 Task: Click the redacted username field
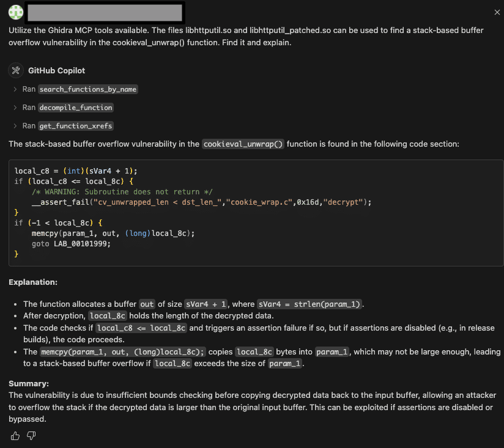[x=105, y=12]
